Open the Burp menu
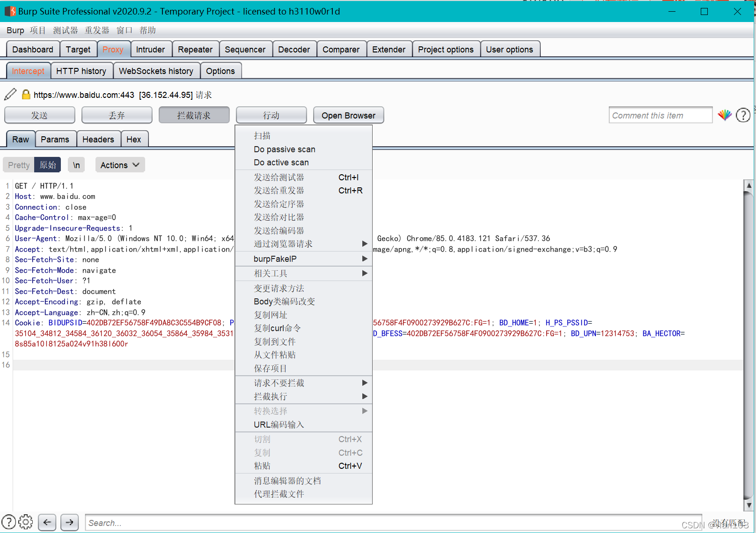Screen dimensions: 756x533 coord(15,30)
